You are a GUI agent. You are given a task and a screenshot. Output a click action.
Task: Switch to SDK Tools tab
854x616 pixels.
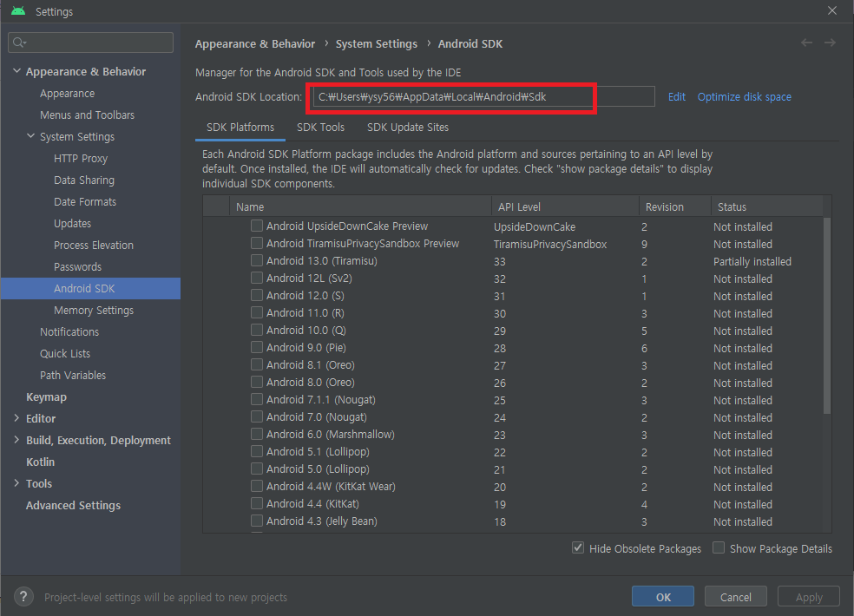(x=320, y=128)
